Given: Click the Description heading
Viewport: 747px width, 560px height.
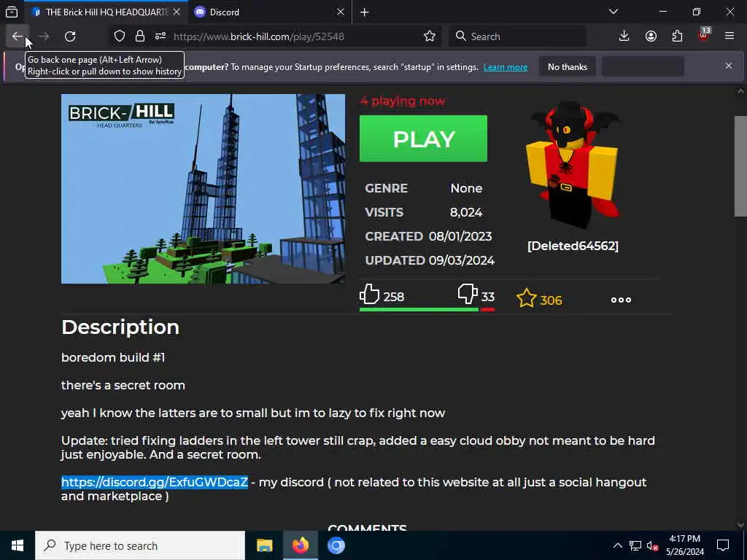Looking at the screenshot, I should (120, 327).
